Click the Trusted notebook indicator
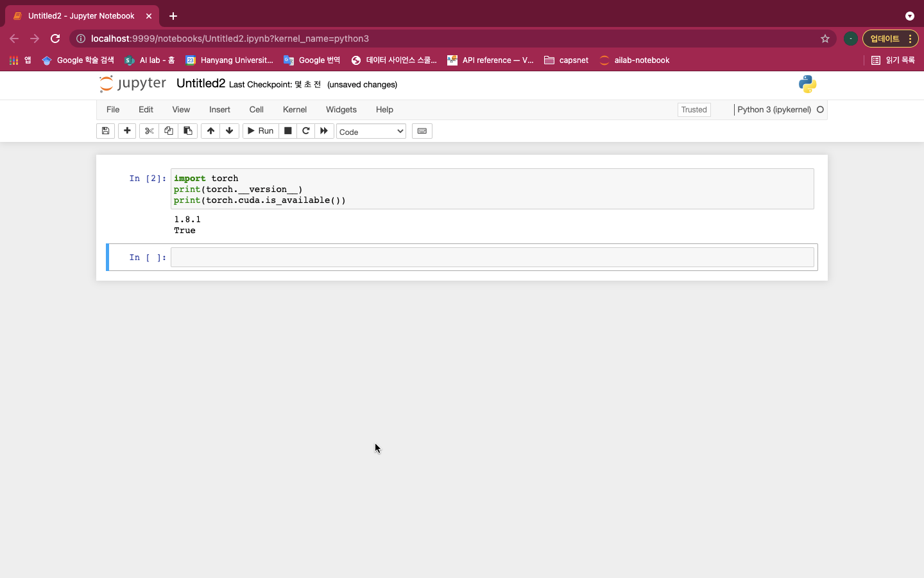Screen dimensions: 924x578 click(x=694, y=110)
